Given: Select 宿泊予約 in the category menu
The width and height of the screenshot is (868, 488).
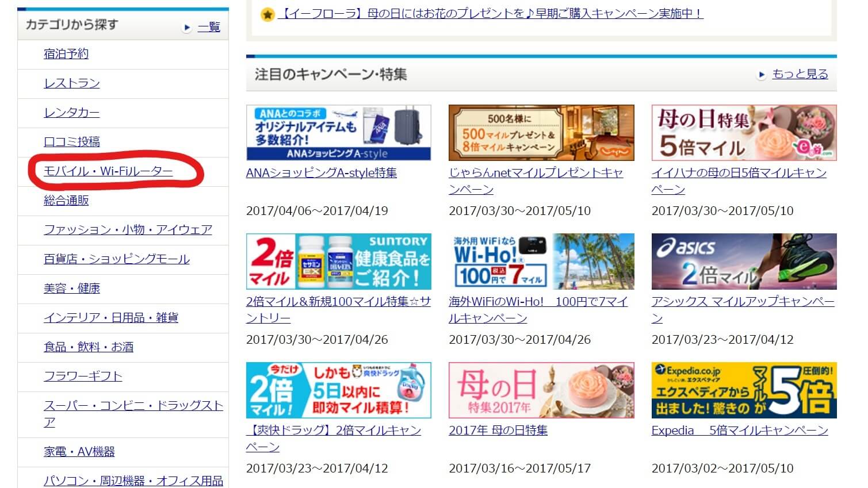Looking at the screenshot, I should (66, 54).
